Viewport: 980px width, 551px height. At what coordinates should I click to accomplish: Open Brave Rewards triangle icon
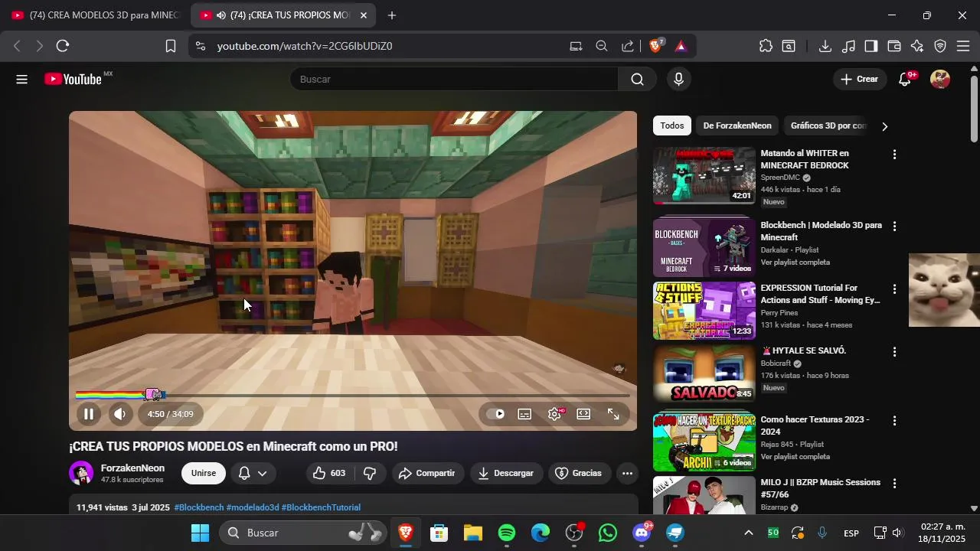pyautogui.click(x=681, y=46)
